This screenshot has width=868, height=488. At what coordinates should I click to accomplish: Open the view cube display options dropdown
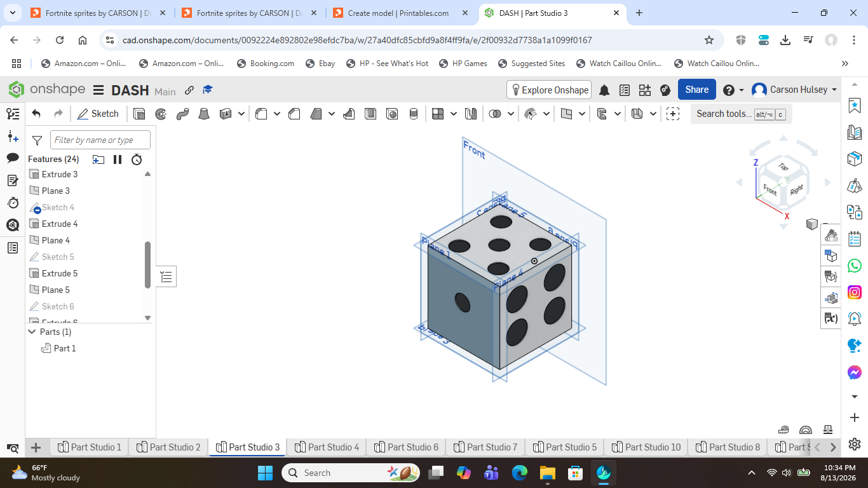click(x=812, y=224)
